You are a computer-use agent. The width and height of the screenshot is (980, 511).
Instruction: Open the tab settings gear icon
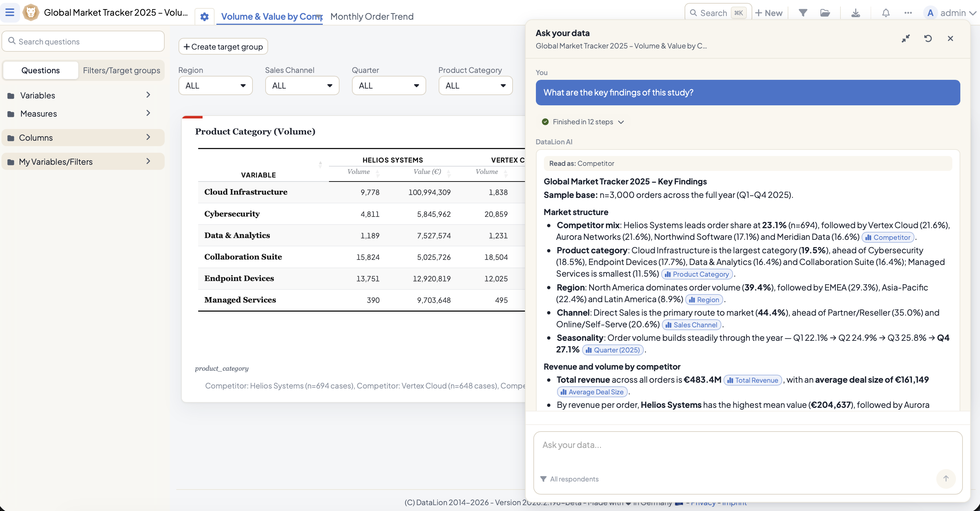pyautogui.click(x=204, y=17)
